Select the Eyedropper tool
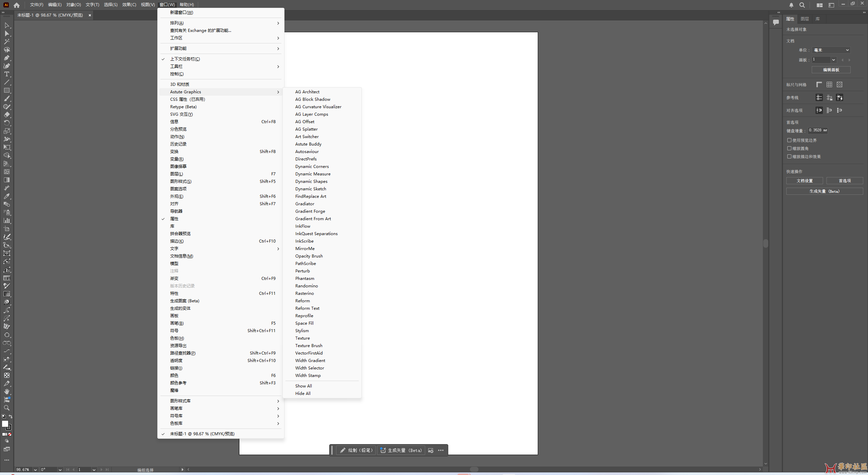Image resolution: width=868 pixels, height=475 pixels. click(7, 196)
